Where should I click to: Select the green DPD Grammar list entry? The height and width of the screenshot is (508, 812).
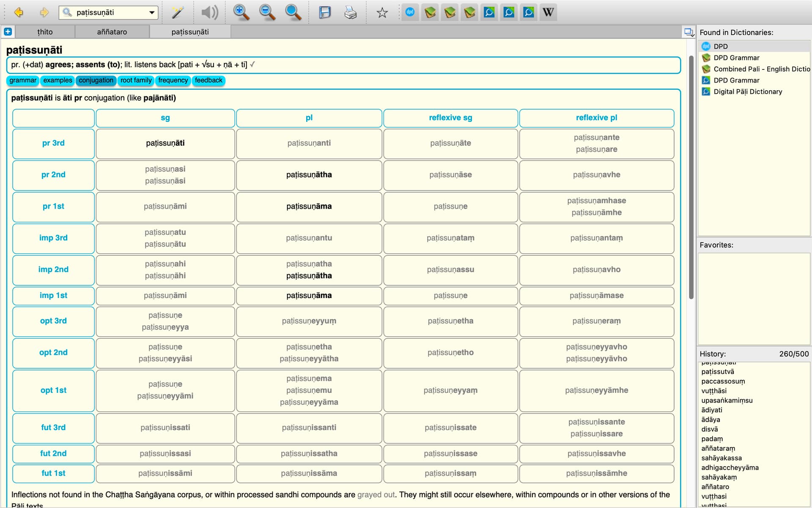(x=754, y=58)
